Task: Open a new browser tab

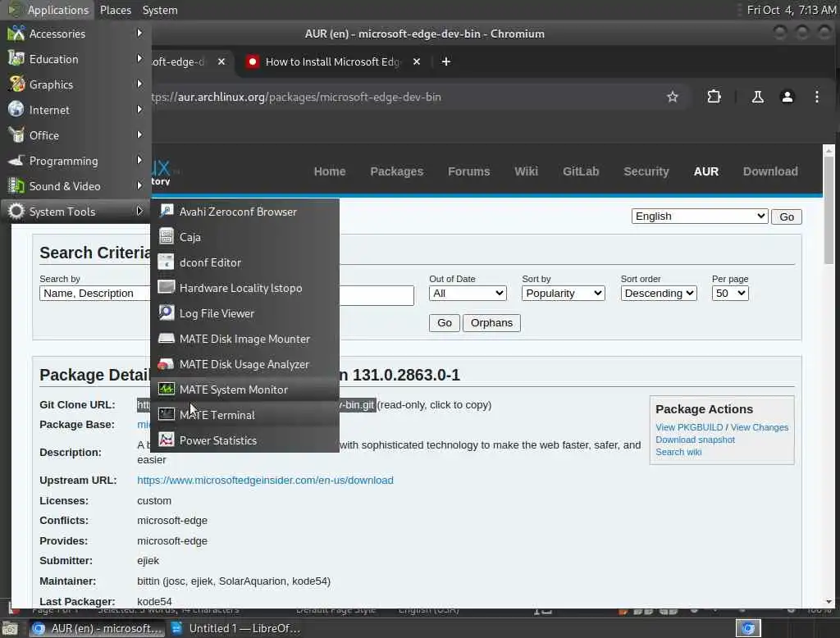Action: click(x=445, y=62)
